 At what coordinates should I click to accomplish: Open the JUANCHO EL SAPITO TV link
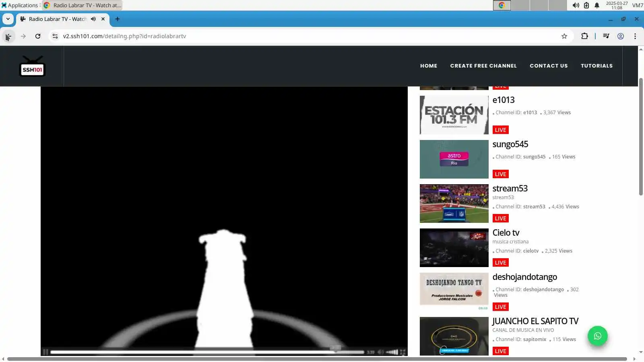click(x=535, y=321)
